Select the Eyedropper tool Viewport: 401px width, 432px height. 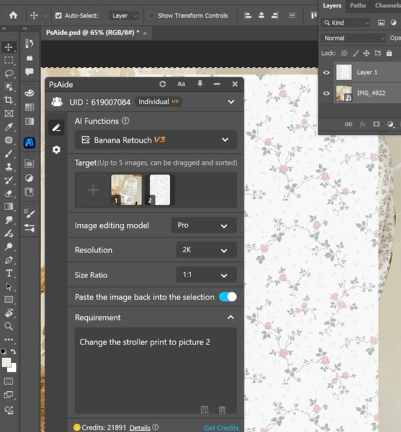click(x=9, y=127)
